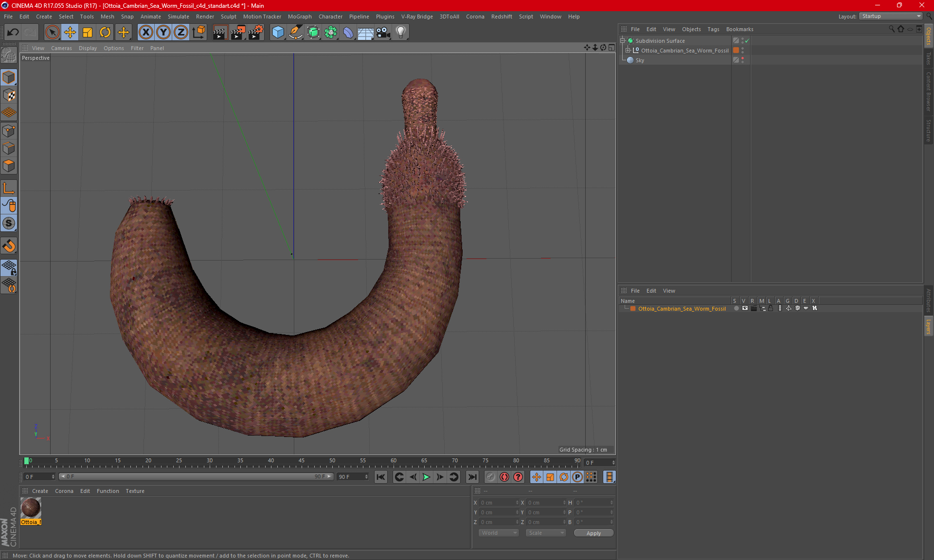Play the animation forward

[426, 477]
